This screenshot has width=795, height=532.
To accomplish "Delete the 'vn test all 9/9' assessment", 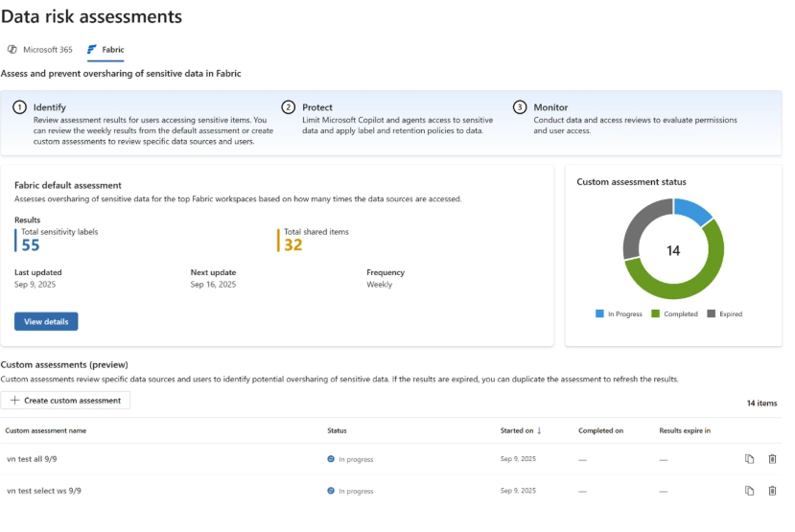I will pyautogui.click(x=772, y=459).
